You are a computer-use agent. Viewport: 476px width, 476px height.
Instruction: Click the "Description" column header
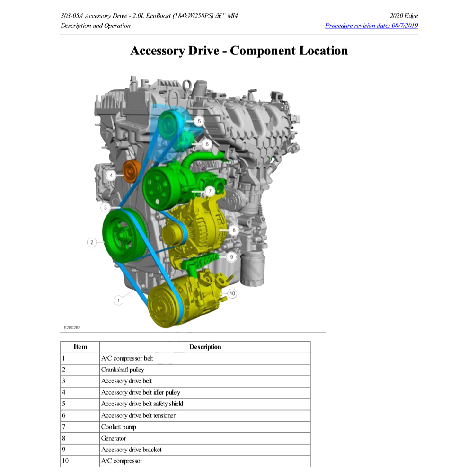tap(205, 347)
